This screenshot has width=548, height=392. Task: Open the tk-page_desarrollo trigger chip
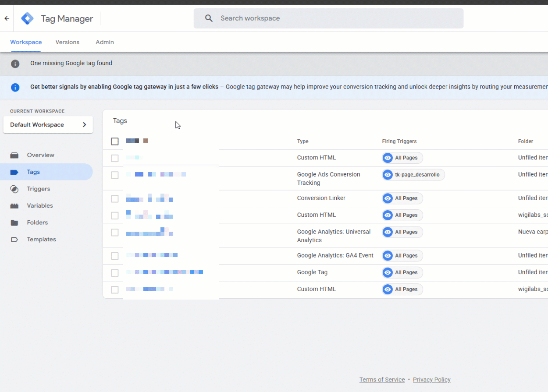pyautogui.click(x=413, y=175)
